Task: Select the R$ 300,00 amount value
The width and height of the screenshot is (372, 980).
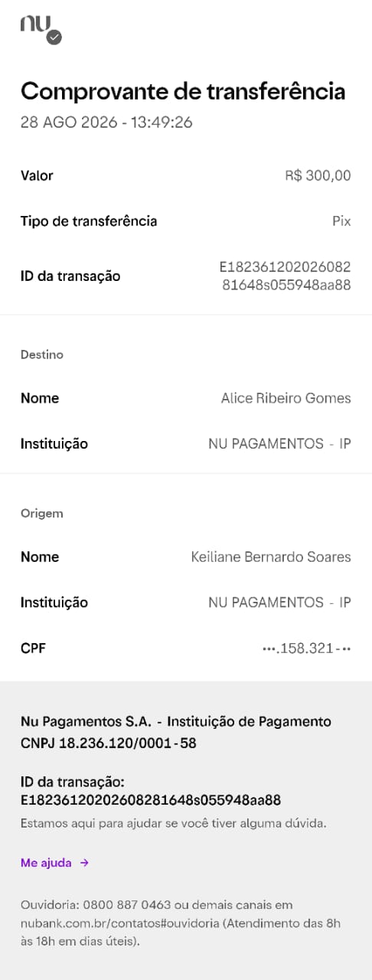Action: tap(318, 175)
